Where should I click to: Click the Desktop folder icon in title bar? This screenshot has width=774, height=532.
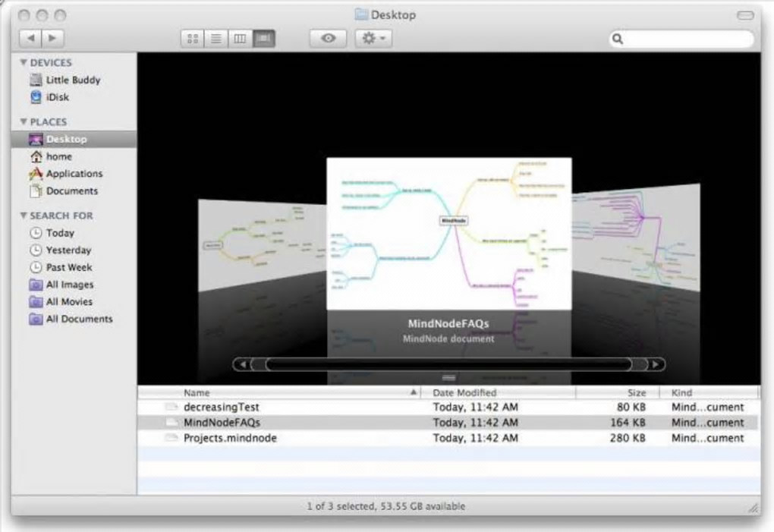361,15
